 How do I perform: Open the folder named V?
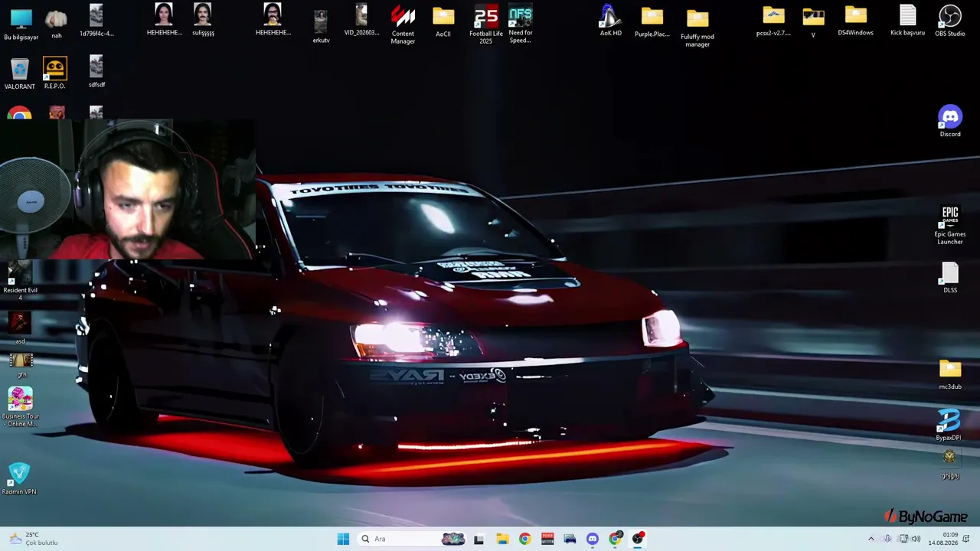point(813,22)
